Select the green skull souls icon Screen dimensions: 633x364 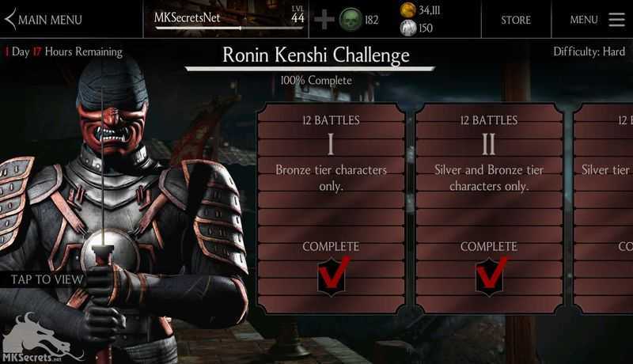(351, 19)
